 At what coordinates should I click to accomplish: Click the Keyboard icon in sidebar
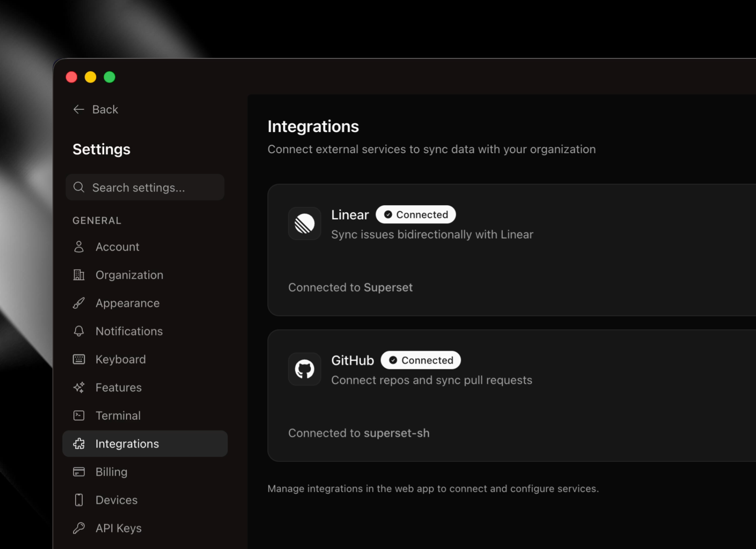point(79,359)
